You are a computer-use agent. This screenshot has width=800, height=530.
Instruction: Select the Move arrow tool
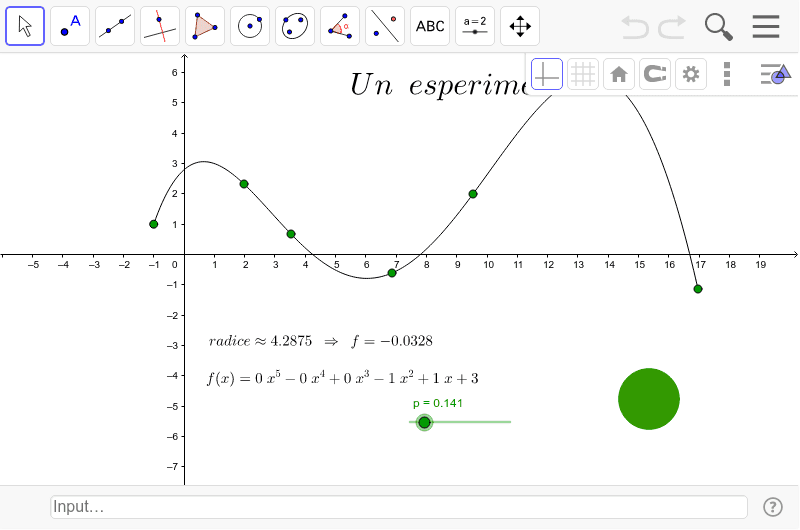click(25, 26)
